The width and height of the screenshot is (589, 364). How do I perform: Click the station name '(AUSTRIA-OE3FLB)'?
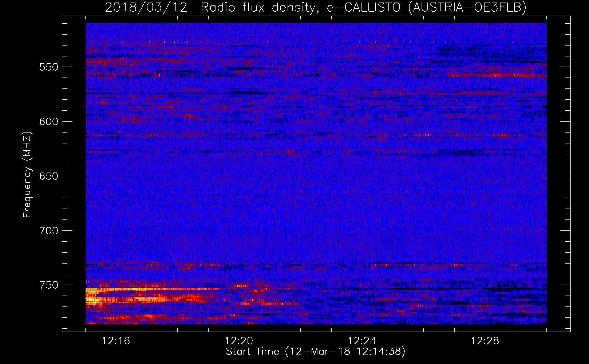467,7
